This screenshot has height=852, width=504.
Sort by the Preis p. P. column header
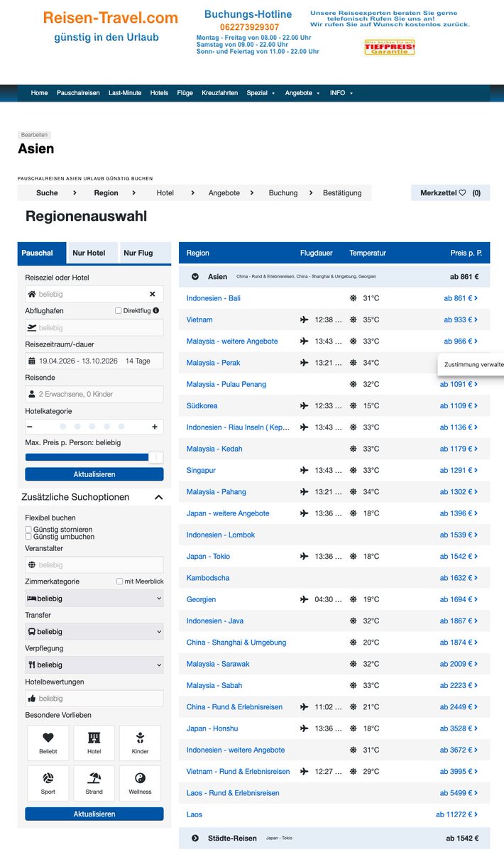pyautogui.click(x=466, y=253)
